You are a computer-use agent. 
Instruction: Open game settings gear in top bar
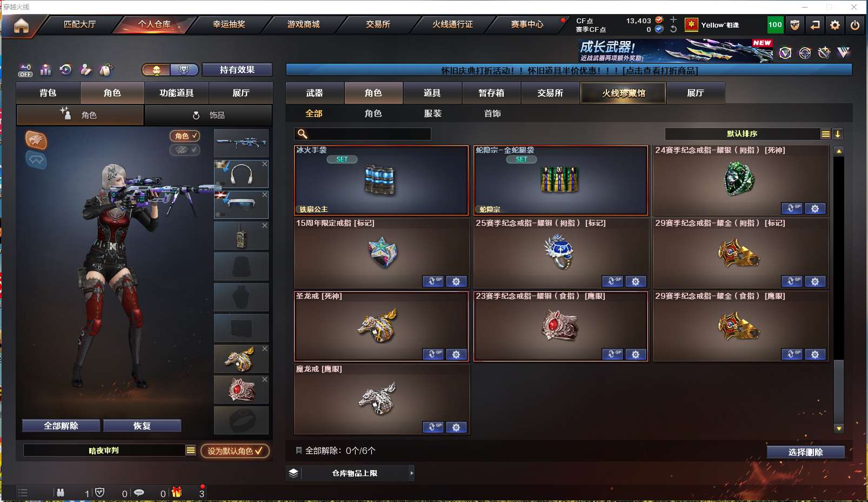point(835,25)
